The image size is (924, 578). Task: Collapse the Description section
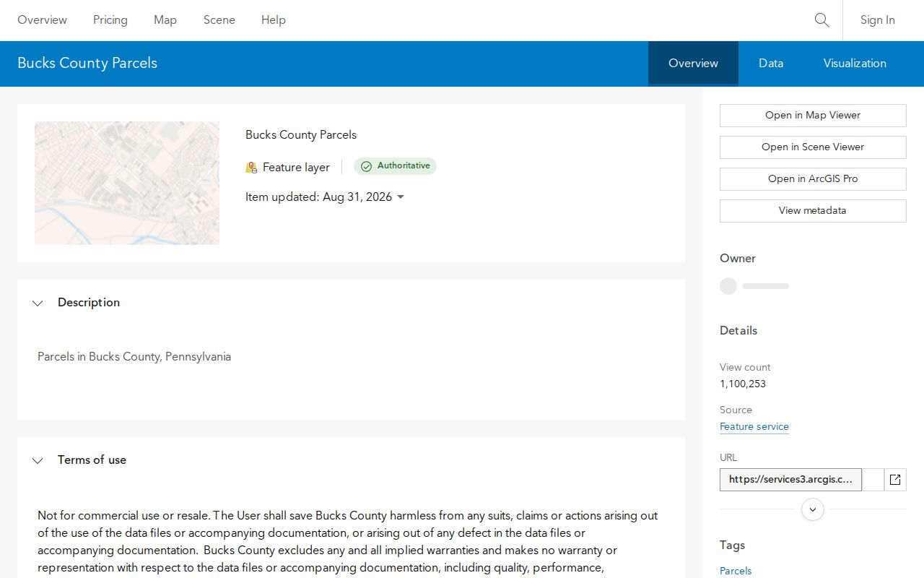(x=38, y=303)
